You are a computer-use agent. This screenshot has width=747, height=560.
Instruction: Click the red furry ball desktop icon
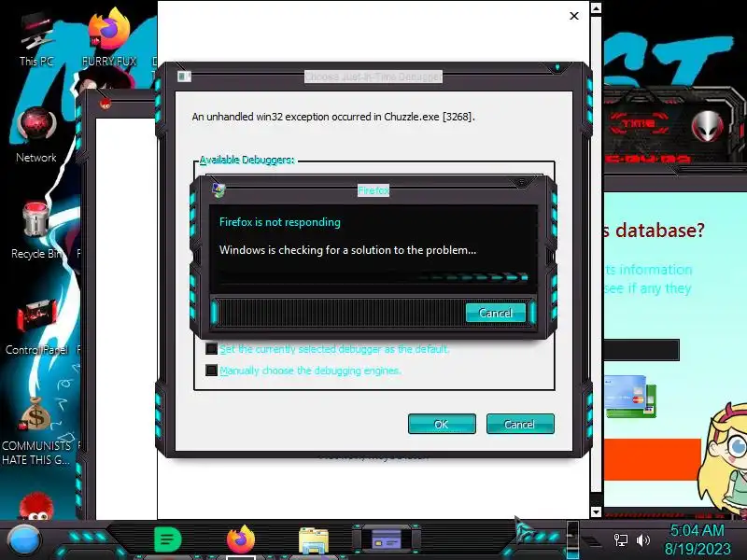pos(36,507)
